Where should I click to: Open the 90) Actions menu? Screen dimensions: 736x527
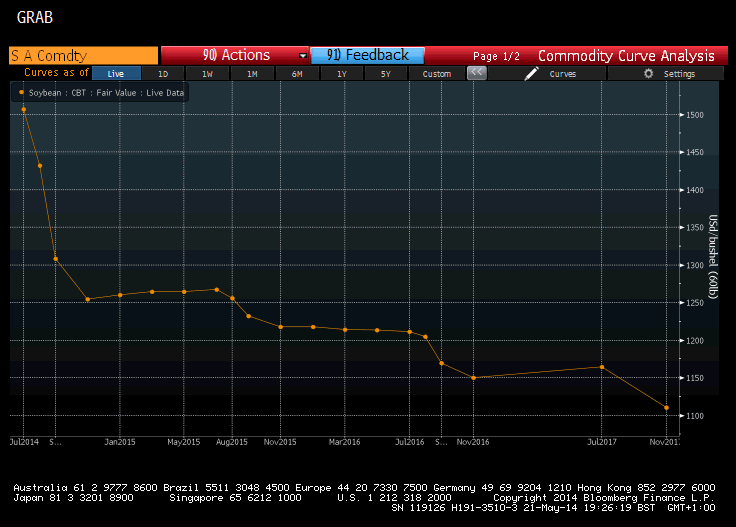tap(235, 56)
